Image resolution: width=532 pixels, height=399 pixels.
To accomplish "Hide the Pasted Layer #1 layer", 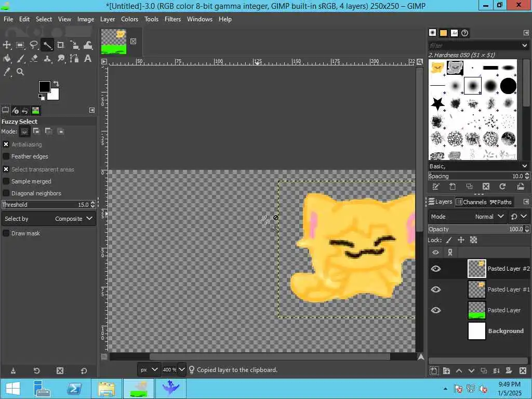I will click(436, 289).
